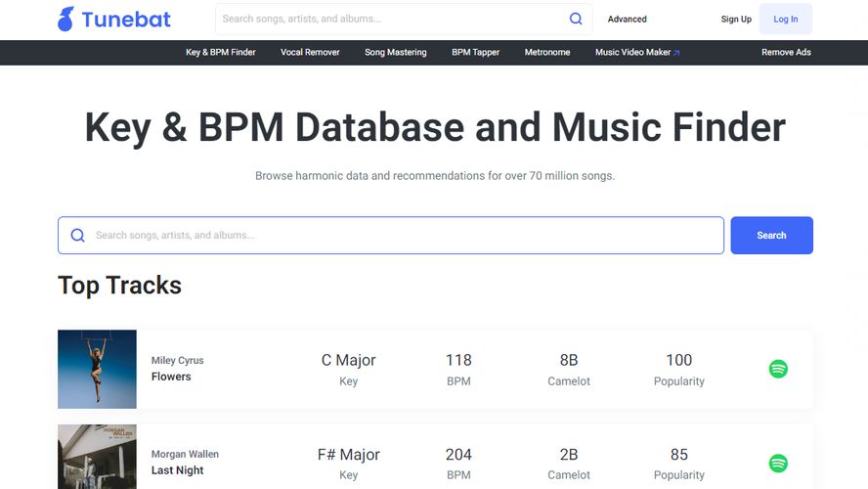
Task: Open the Metronome page
Action: (x=546, y=53)
